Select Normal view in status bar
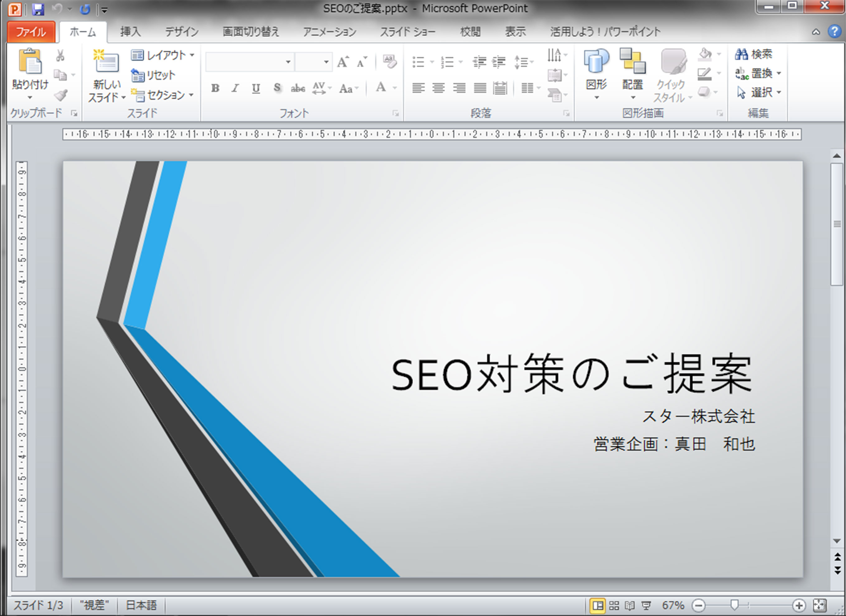 [x=598, y=605]
